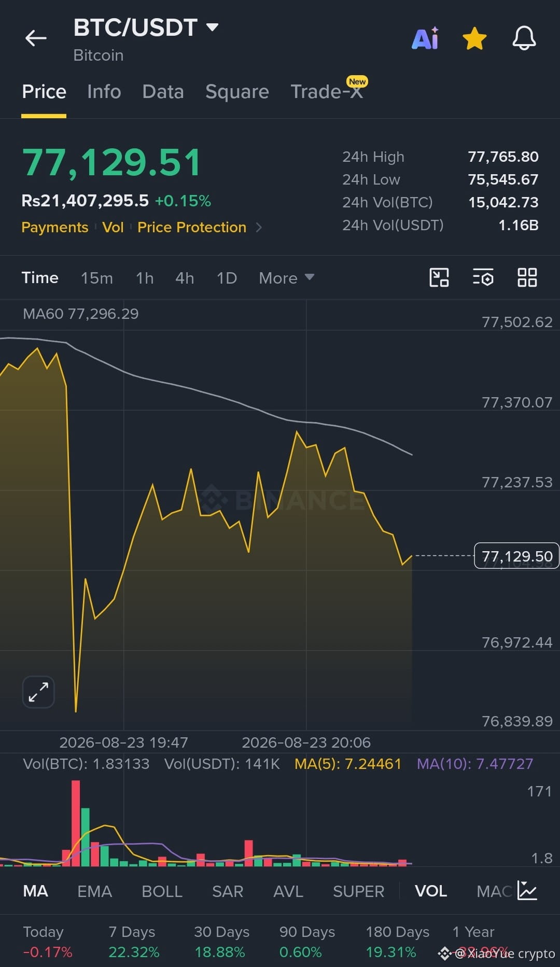Tap the Today -0.17% performance
The image size is (560, 967).
point(47,942)
